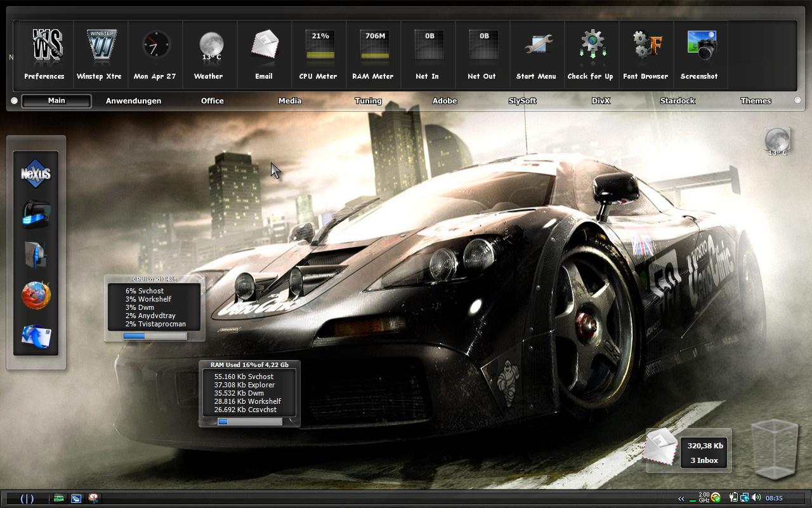Switch to the Themes tab
This screenshot has height=508, width=812.
click(x=756, y=101)
